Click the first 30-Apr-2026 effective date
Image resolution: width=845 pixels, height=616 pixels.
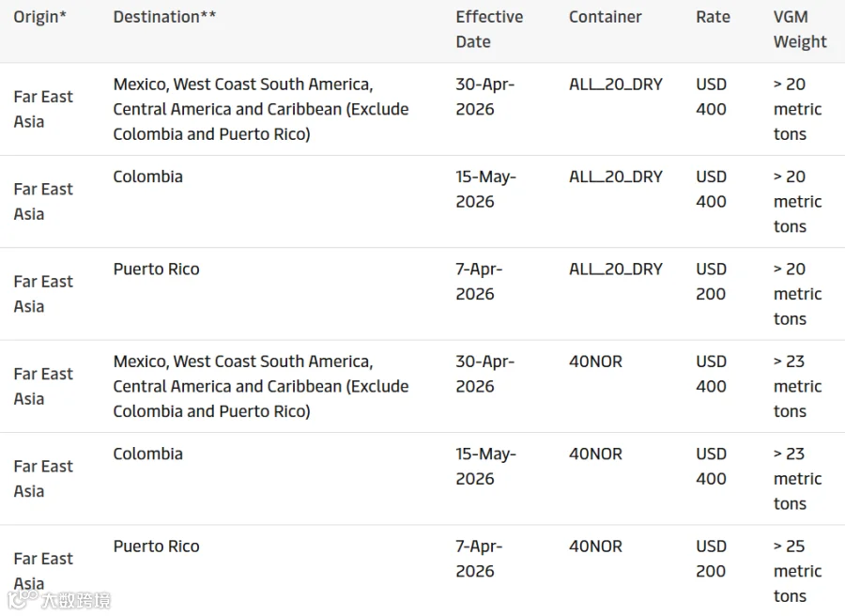coord(485,97)
